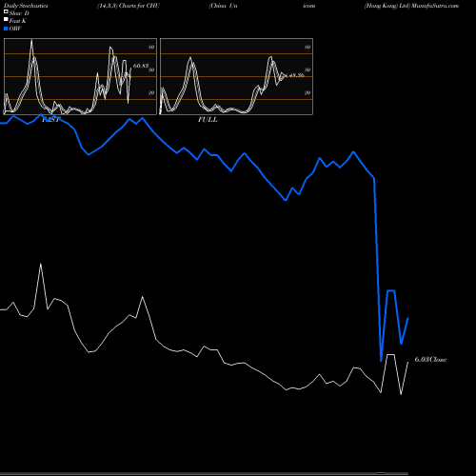Click the Slow D legend swatch
The image size is (476, 476).
pos(6,11)
